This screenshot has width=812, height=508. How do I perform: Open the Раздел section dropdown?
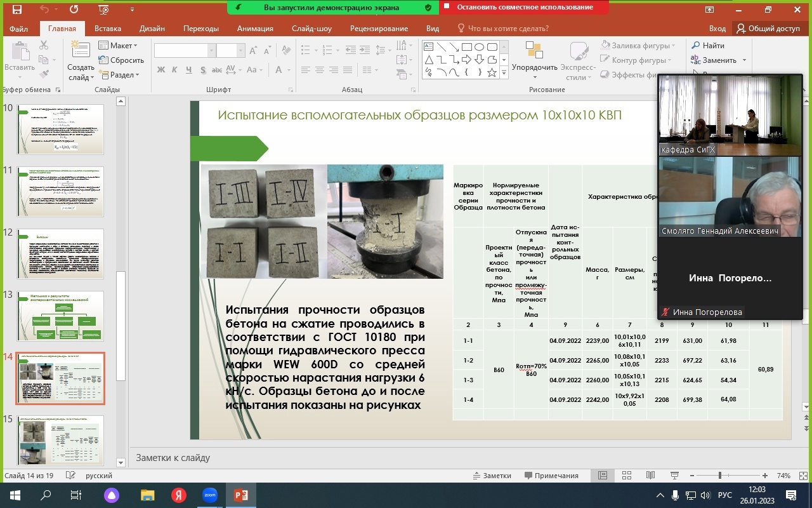coord(119,75)
